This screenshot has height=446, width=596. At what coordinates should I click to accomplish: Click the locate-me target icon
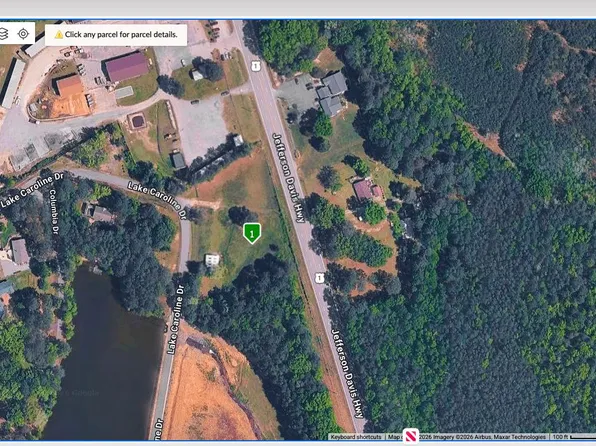(23, 34)
